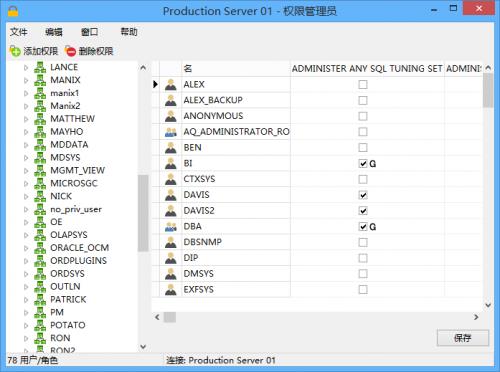Image resolution: width=500 pixels, height=372 pixels.
Task: Click the ALEX_BACKUP user icon in grid
Action: (171, 100)
